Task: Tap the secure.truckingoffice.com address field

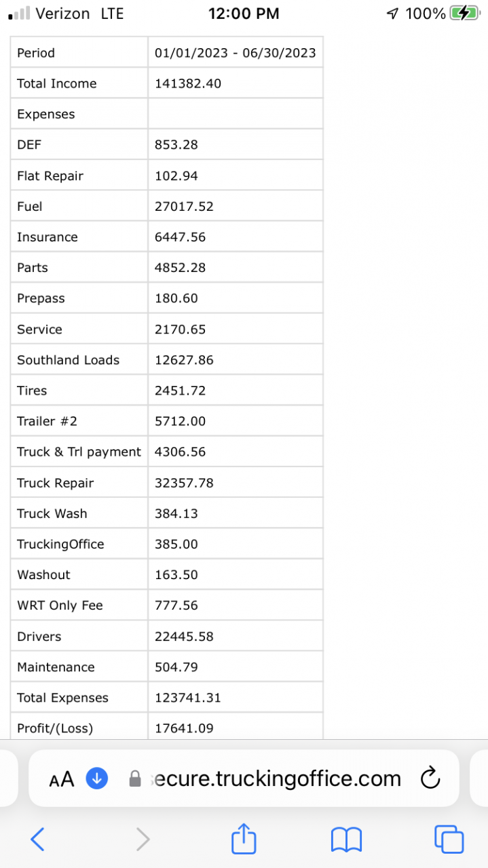Action: [275, 778]
